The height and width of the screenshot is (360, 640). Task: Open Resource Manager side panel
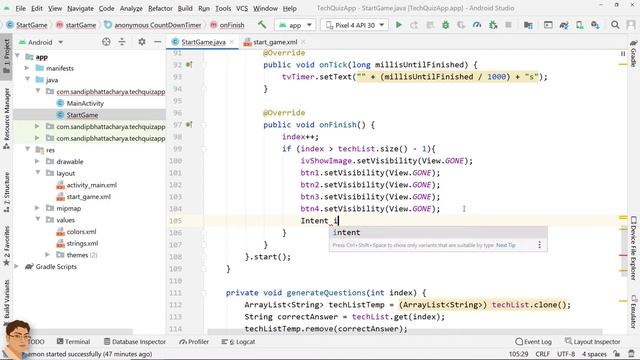[x=7, y=118]
